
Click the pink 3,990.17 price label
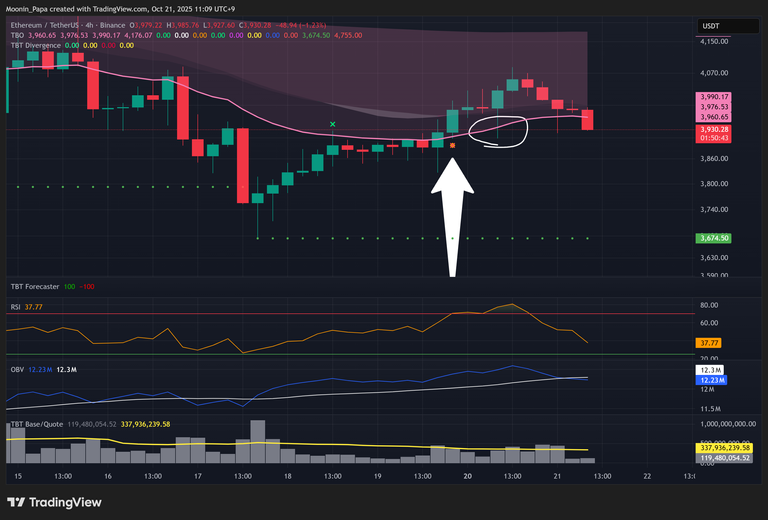pyautogui.click(x=714, y=96)
